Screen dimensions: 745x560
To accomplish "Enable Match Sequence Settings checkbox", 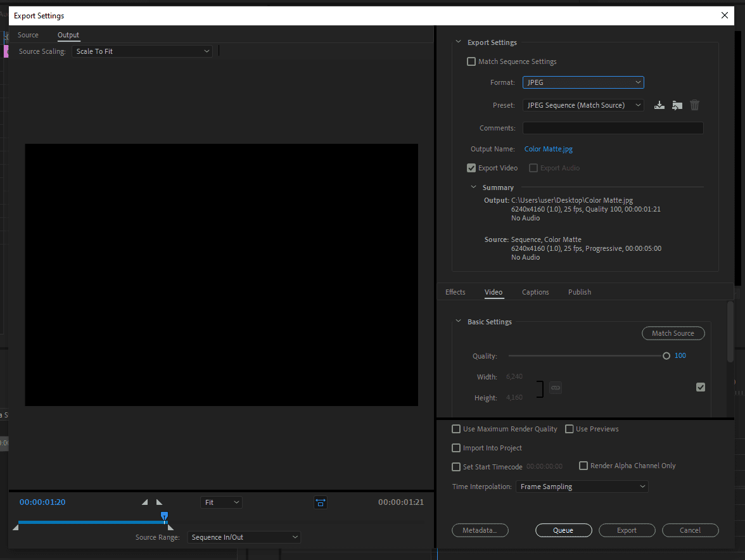I will [x=471, y=61].
